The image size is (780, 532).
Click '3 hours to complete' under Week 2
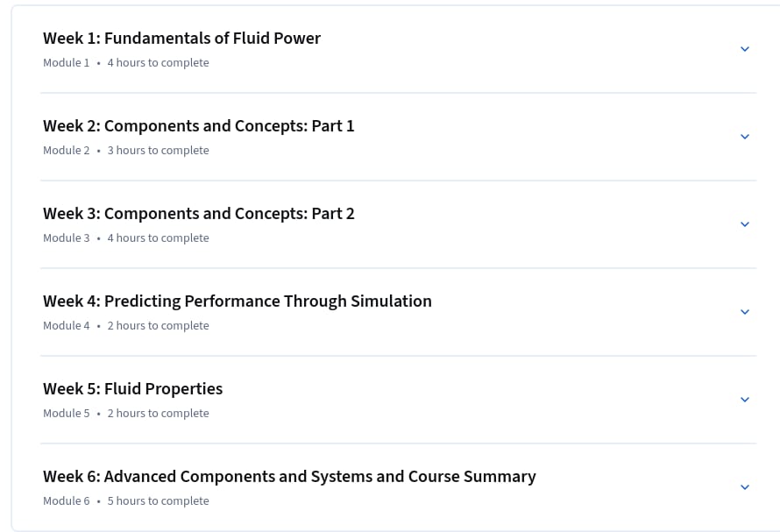pyautogui.click(x=158, y=150)
